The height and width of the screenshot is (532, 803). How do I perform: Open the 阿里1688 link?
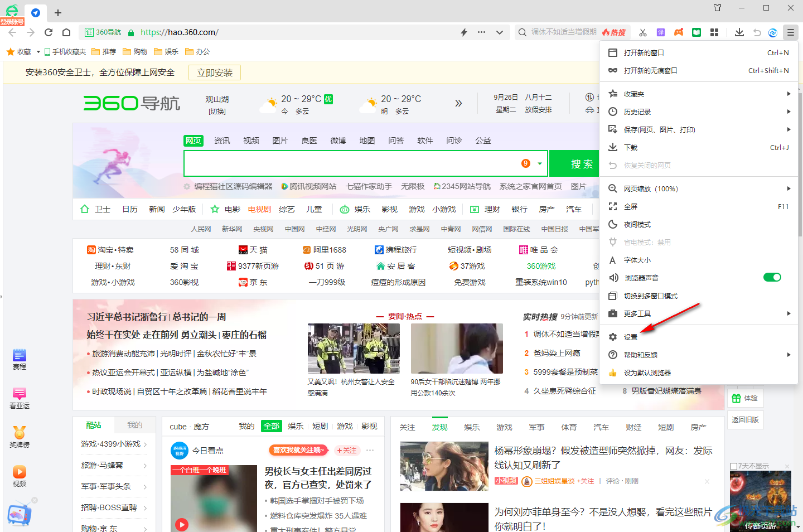point(324,250)
